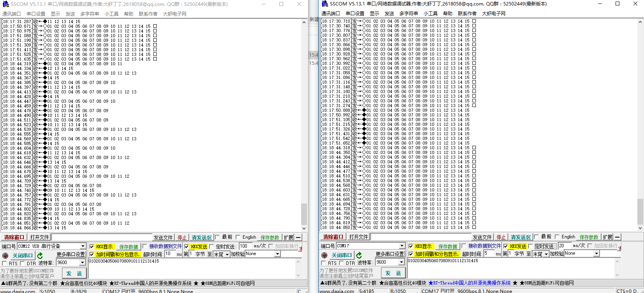Click the SSCOM app icon in right window title bar
The width and height of the screenshot is (644, 293).
(325, 4)
